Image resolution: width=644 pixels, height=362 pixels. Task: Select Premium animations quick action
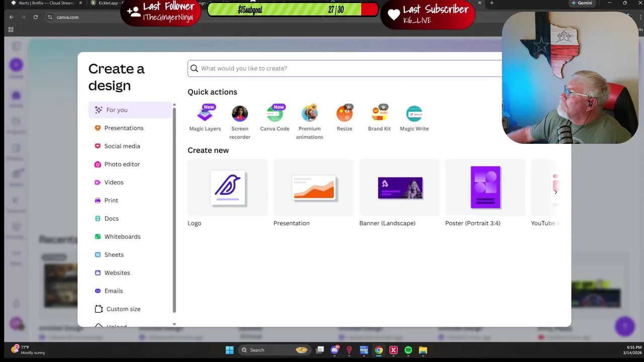coord(309,122)
